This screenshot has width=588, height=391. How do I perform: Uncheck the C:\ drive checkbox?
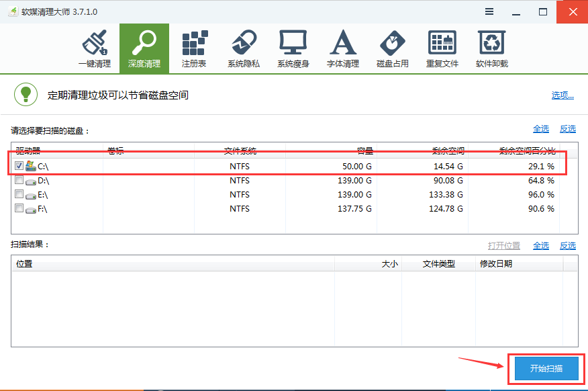click(19, 165)
